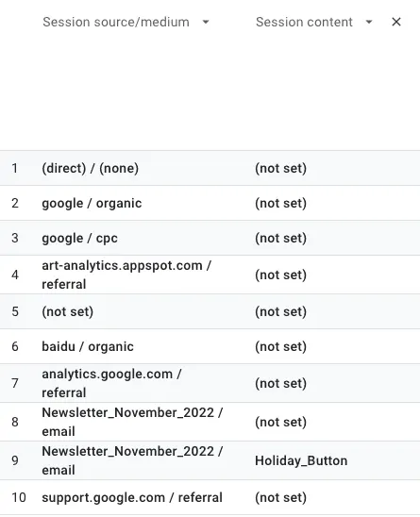Select the baidu / organic row
Screen dimensions: 420x517
[210, 346]
